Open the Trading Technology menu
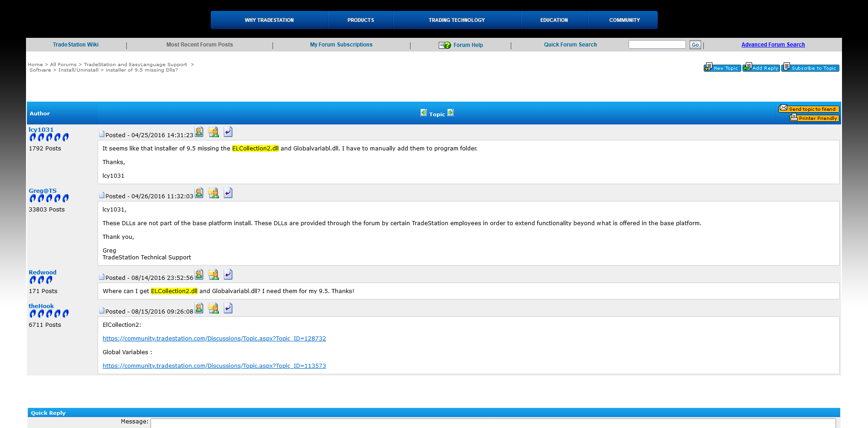The height and width of the screenshot is (428, 868). 457,20
